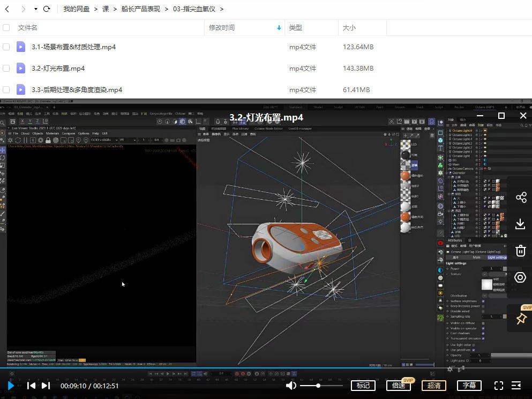This screenshot has height=399, width=532.
Task: Open 船长产品表现 from the breadcrumb path
Action: click(x=140, y=9)
